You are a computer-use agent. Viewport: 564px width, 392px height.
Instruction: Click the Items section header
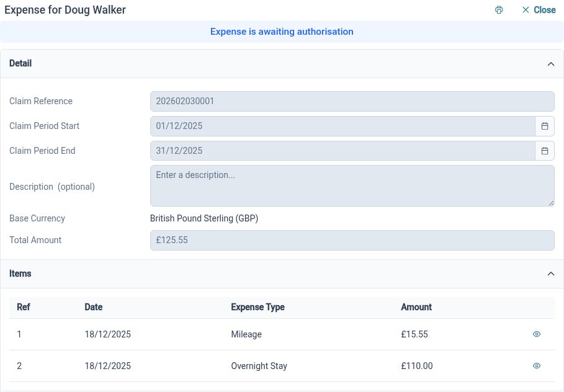pos(282,274)
